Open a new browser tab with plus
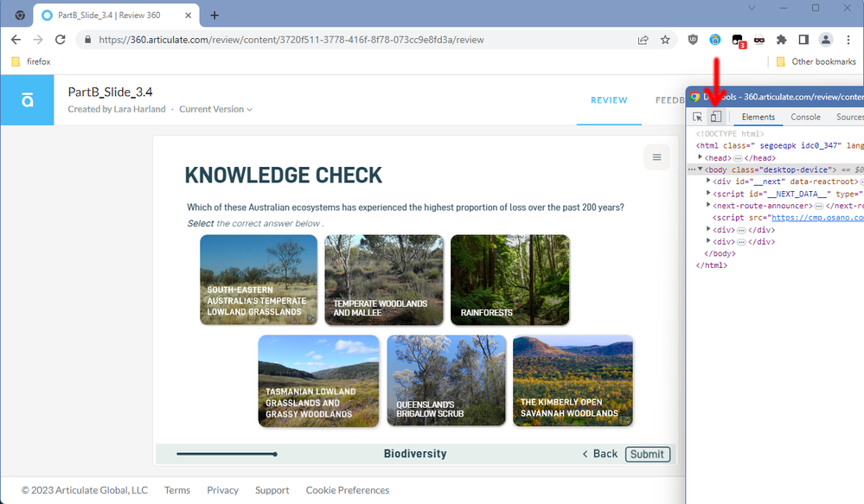Screen dimensions: 864x504 [214, 16]
